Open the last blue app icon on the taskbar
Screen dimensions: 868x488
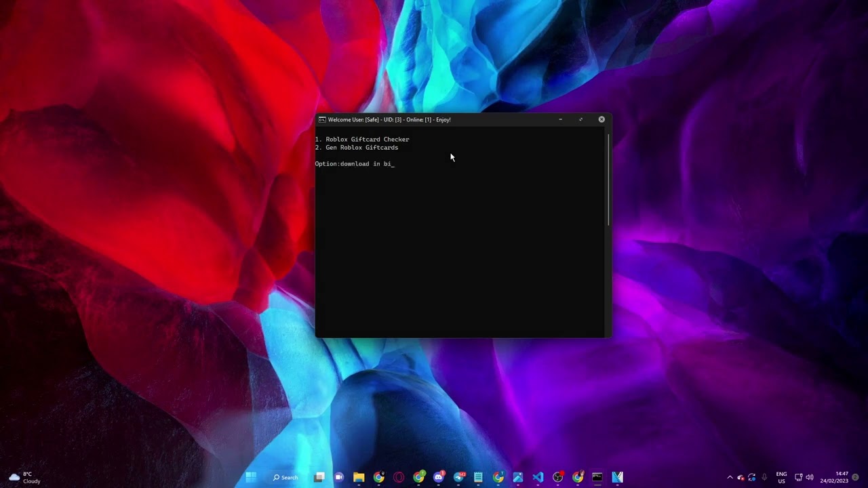tap(618, 477)
